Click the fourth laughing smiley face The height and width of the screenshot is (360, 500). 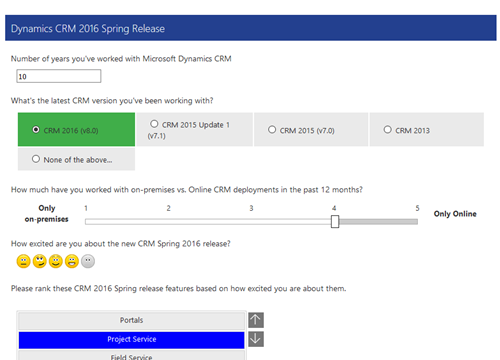point(72,261)
